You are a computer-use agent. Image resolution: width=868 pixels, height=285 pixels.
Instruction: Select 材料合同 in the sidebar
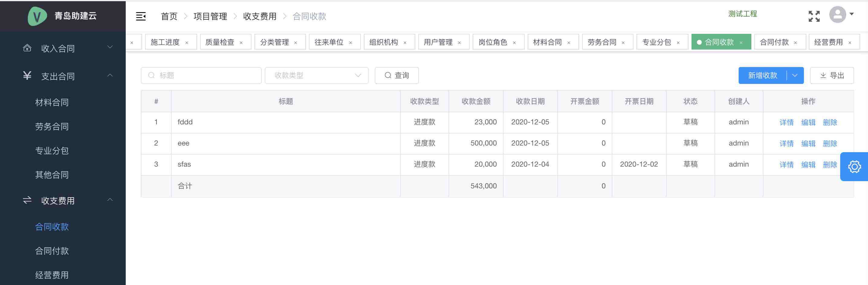(52, 102)
